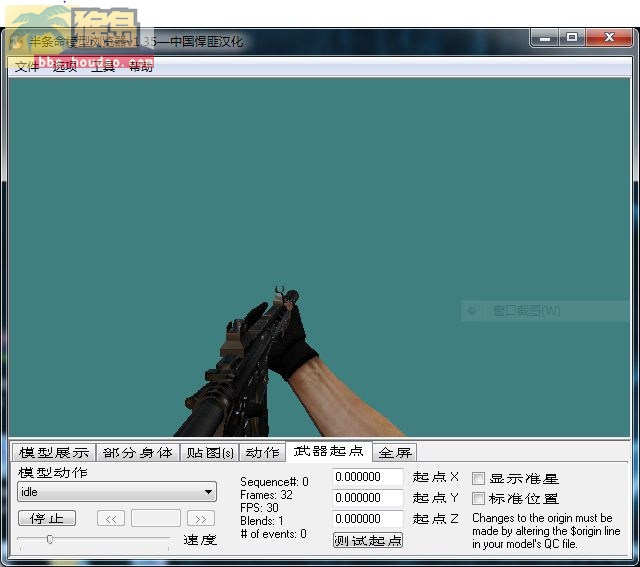This screenshot has height=567, width=640.
Task: Adjust the 速度 speed slider handle
Action: click(x=50, y=540)
